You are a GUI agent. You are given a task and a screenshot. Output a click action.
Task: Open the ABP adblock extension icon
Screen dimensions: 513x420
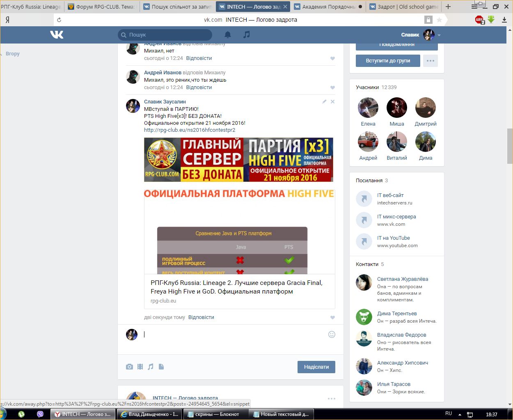point(480,20)
